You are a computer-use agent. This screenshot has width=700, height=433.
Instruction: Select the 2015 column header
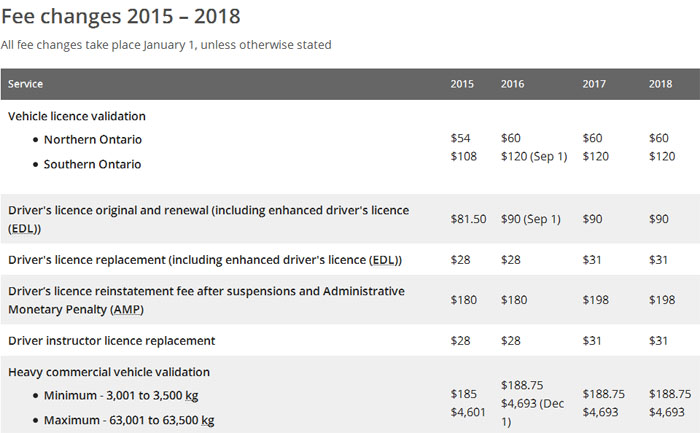pos(462,84)
